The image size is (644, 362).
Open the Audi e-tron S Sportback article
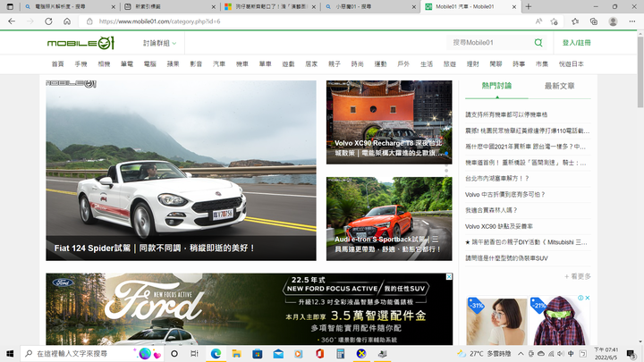389,219
